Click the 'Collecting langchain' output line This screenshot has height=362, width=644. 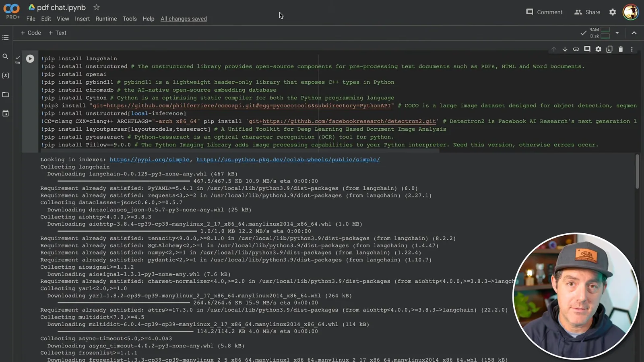[x=75, y=167]
